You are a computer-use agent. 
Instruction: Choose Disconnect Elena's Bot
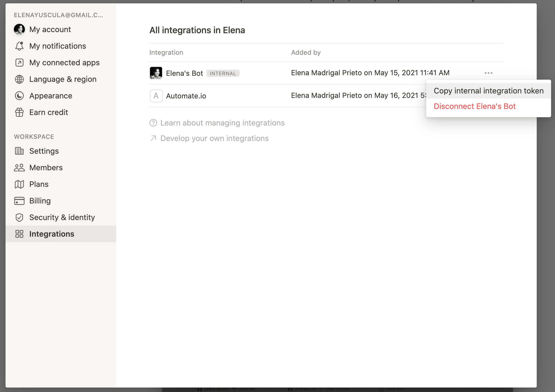coord(475,106)
